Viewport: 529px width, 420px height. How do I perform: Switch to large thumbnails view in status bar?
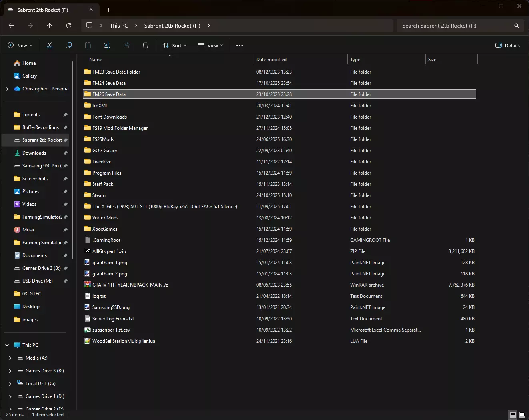[522, 415]
